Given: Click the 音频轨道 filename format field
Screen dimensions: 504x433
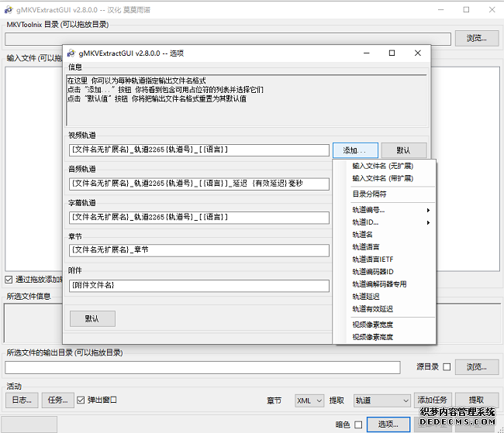Looking at the screenshot, I should [x=199, y=184].
